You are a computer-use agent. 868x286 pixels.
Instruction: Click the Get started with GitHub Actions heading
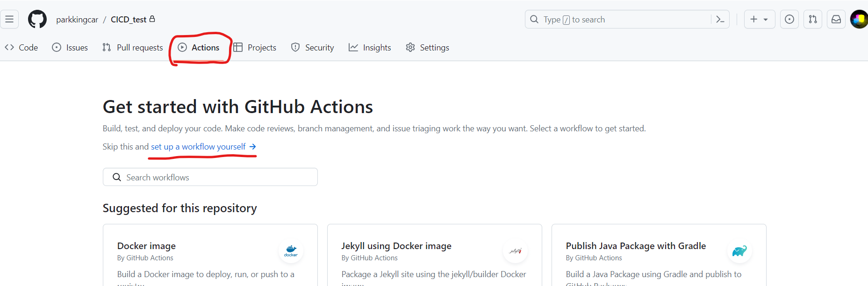click(x=238, y=107)
